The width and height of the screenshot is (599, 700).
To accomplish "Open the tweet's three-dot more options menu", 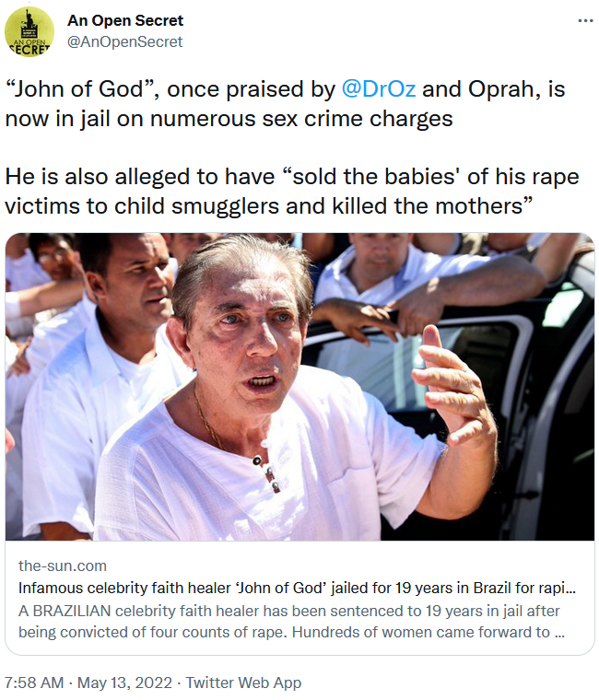I will [x=584, y=20].
